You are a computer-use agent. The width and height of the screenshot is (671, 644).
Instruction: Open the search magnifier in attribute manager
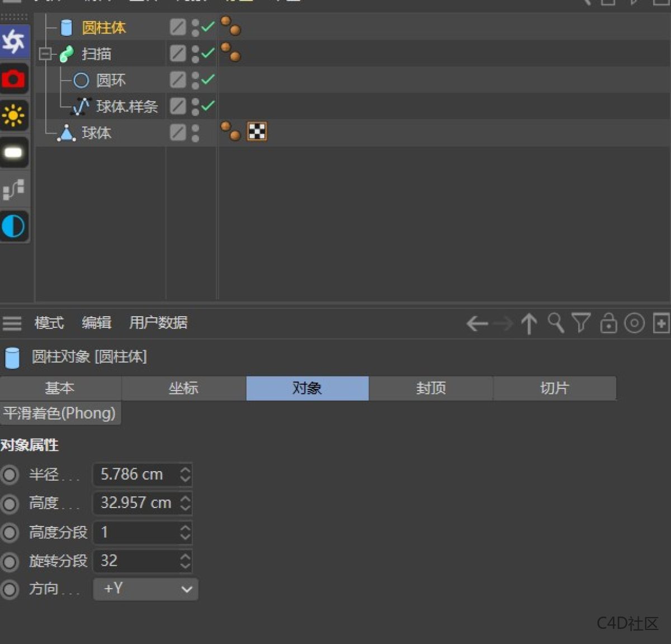pos(556,323)
